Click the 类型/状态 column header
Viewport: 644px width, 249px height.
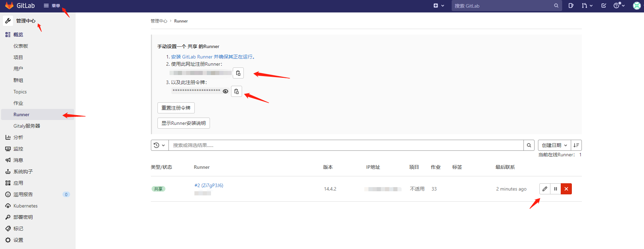[x=161, y=167]
